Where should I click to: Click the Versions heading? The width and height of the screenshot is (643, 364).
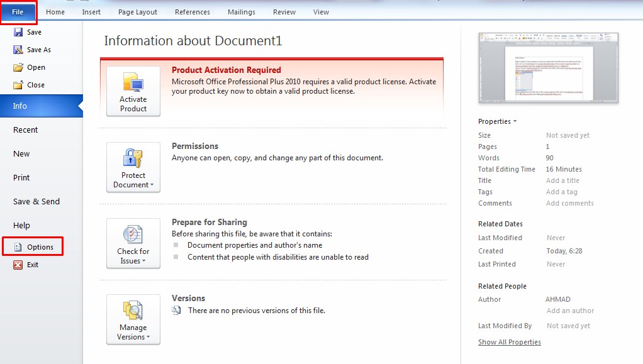coord(188,298)
